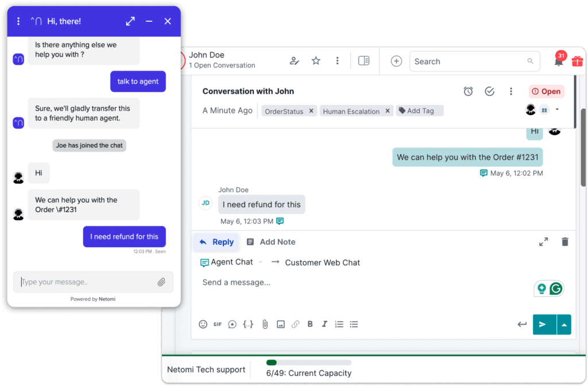Image resolution: width=588 pixels, height=386 pixels.
Task: Insert a GIF using the GIF icon
Action: (218, 324)
